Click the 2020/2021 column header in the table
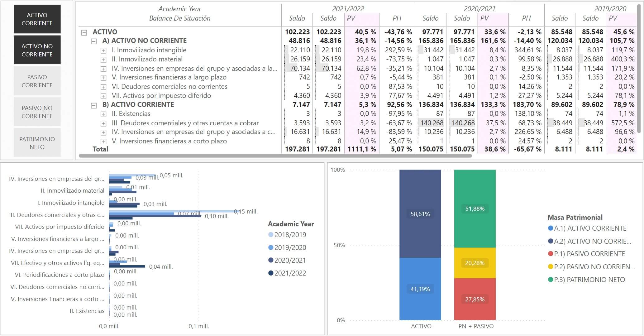644x336 pixels. point(479,9)
